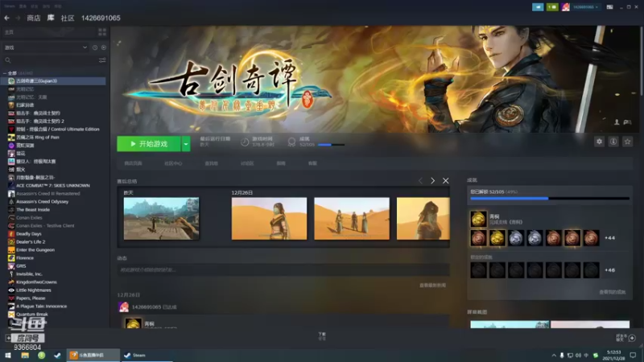Open the large gold 青桐 achievement badge
The height and width of the screenshot is (362, 644).
tap(478, 219)
